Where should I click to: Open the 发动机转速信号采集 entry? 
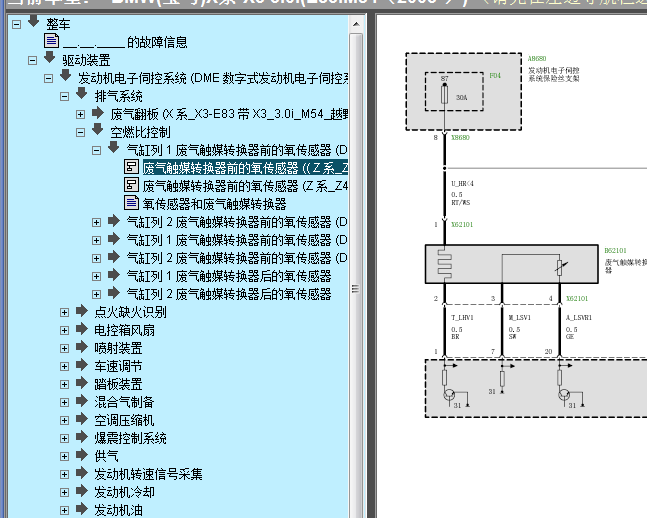148,474
